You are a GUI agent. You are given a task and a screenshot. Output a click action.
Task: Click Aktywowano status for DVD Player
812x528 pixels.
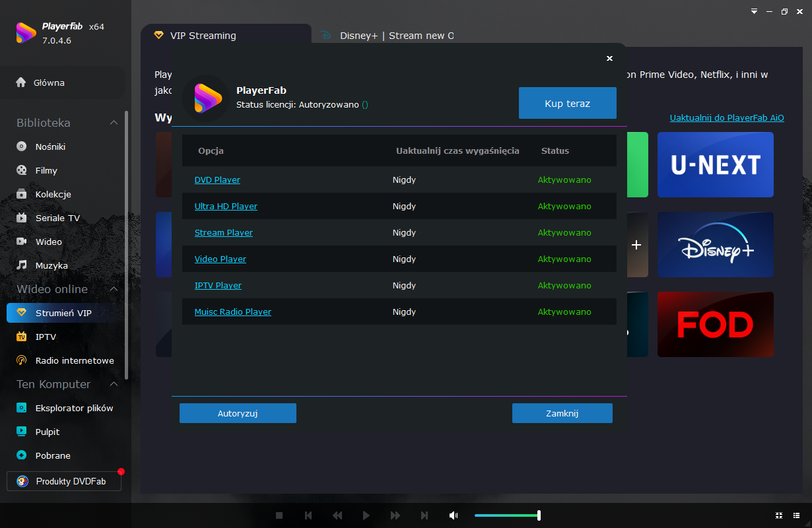click(564, 180)
